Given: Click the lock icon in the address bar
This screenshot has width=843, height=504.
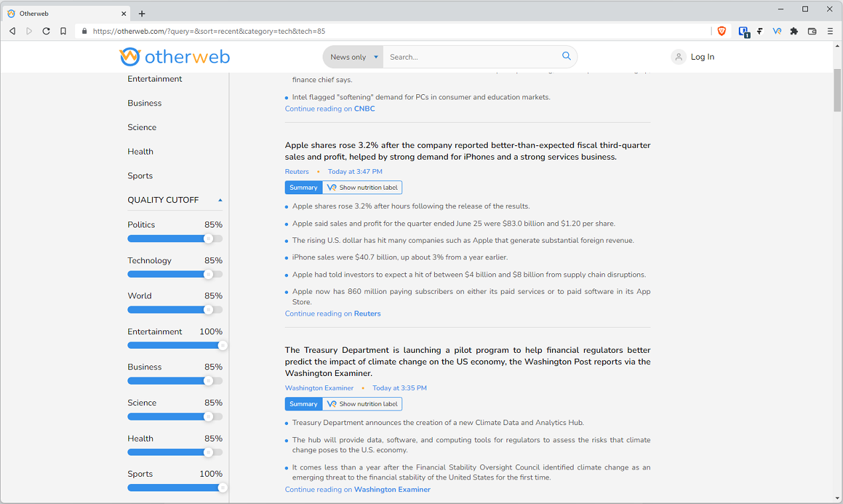Looking at the screenshot, I should coord(84,31).
